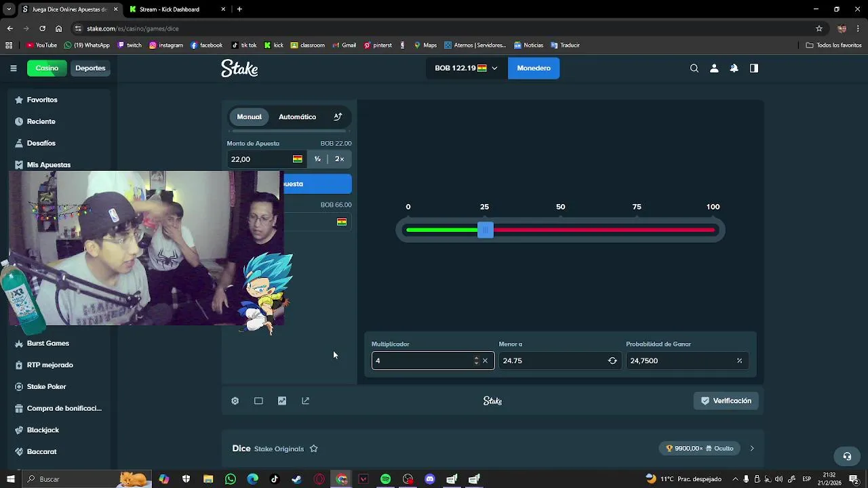The height and width of the screenshot is (488, 868).
Task: Open Stake Poker in sidebar
Action: point(58,386)
